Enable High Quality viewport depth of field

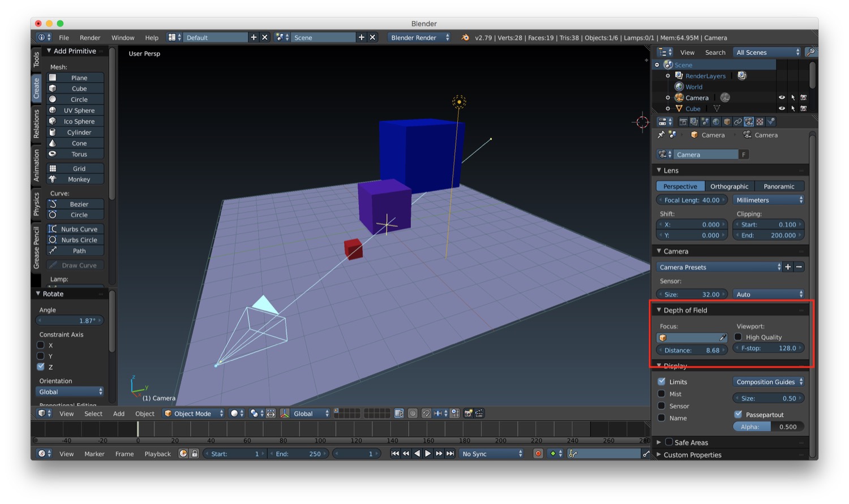pos(738,337)
